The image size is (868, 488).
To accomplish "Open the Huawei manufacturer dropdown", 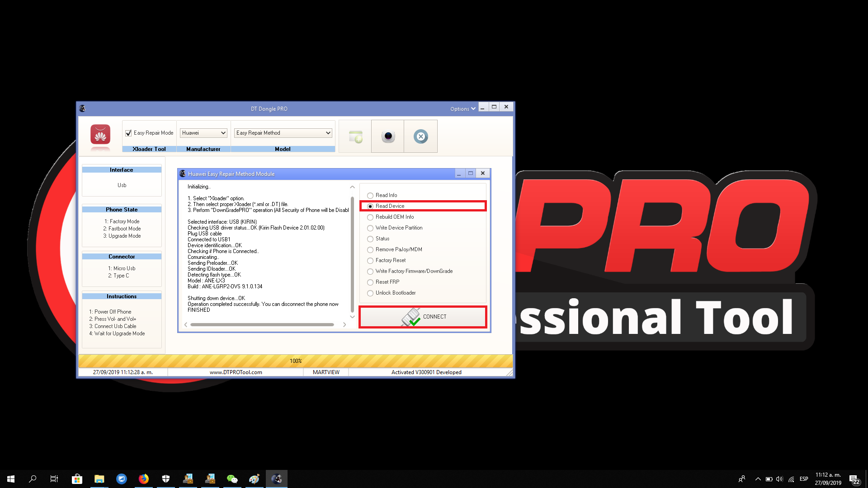I will [x=204, y=133].
